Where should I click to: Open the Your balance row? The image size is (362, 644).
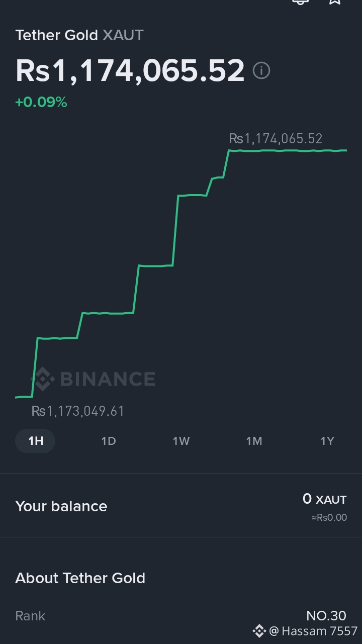tap(181, 506)
